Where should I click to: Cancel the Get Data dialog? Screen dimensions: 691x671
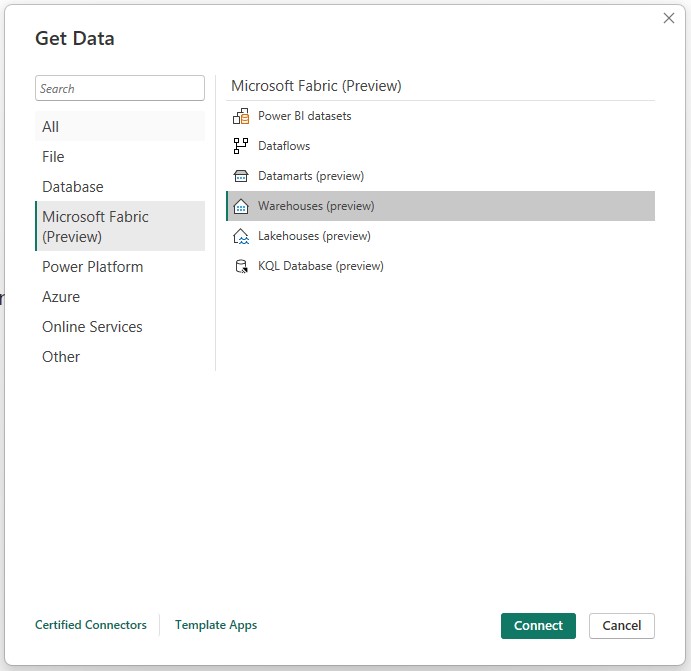[x=621, y=625]
